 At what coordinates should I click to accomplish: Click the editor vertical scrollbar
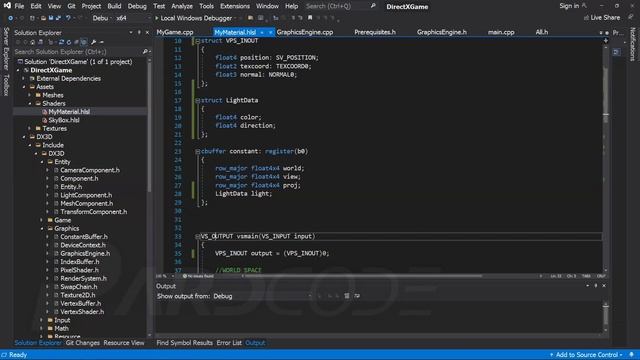click(606, 157)
